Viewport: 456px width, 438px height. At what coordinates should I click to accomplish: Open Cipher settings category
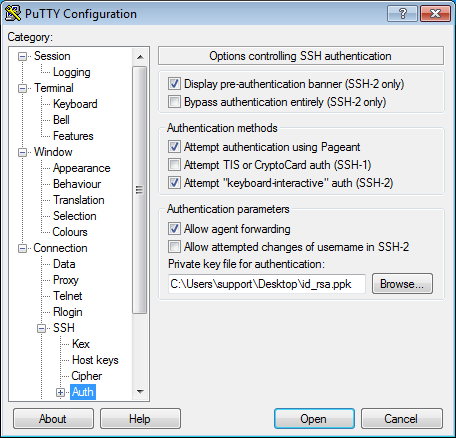pos(87,376)
